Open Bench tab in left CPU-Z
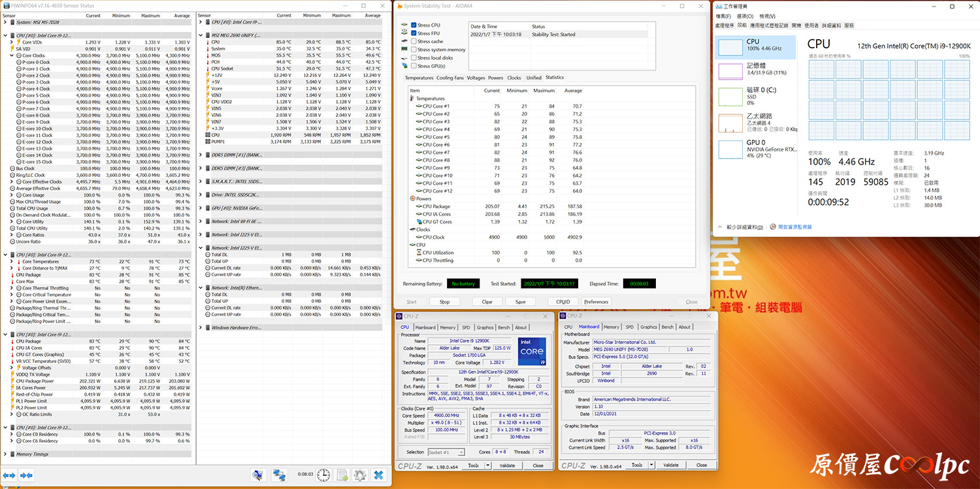Image resolution: width=980 pixels, height=489 pixels. click(x=504, y=327)
